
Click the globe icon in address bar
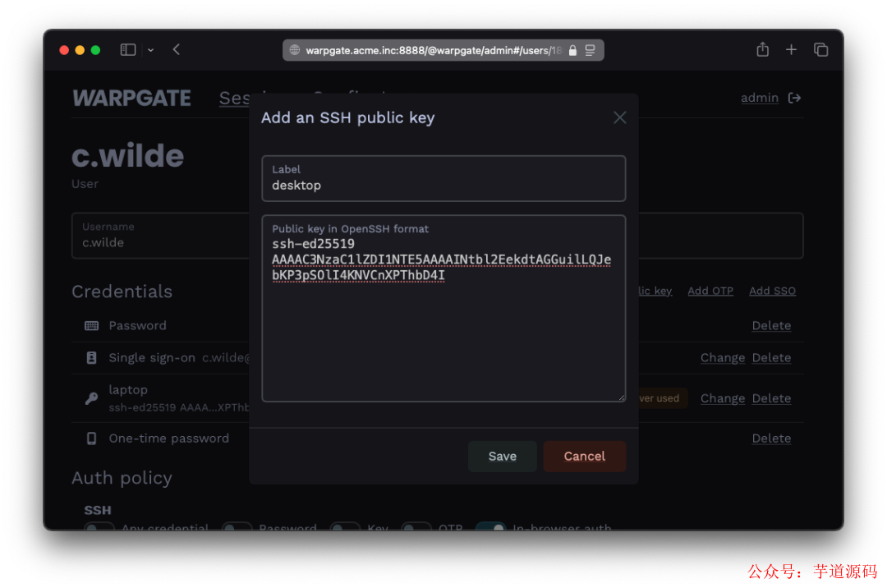coord(295,50)
